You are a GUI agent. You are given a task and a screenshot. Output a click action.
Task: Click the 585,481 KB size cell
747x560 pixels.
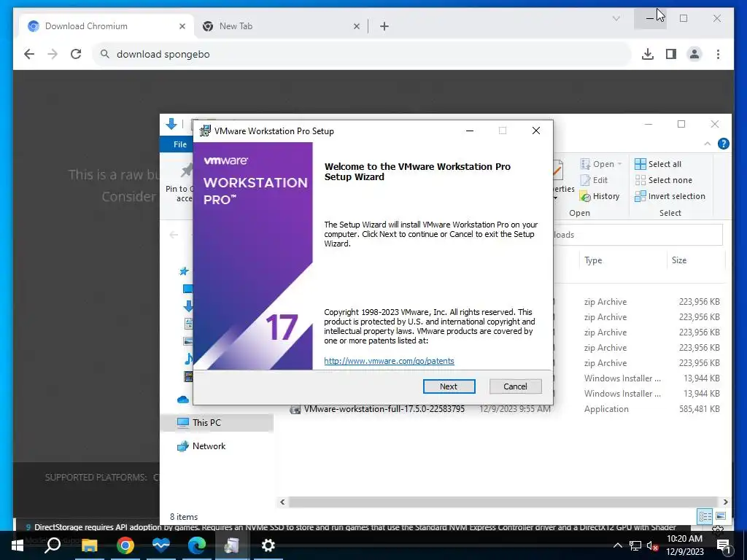(x=699, y=408)
